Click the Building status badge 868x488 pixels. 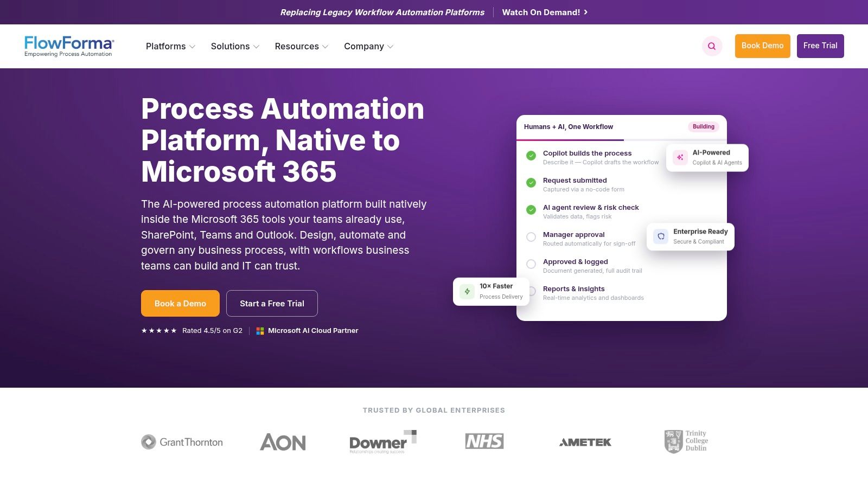tap(703, 126)
